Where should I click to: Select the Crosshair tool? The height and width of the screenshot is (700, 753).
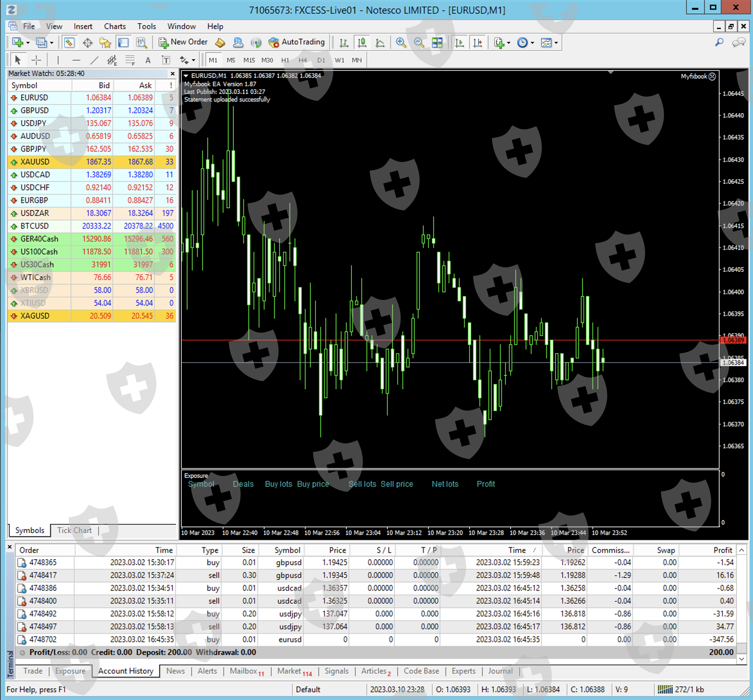point(36,60)
